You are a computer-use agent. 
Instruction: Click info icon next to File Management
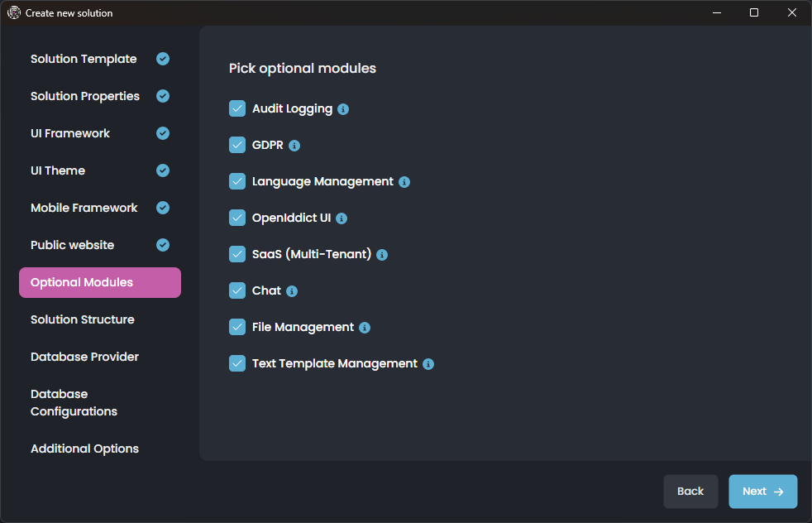tap(365, 328)
